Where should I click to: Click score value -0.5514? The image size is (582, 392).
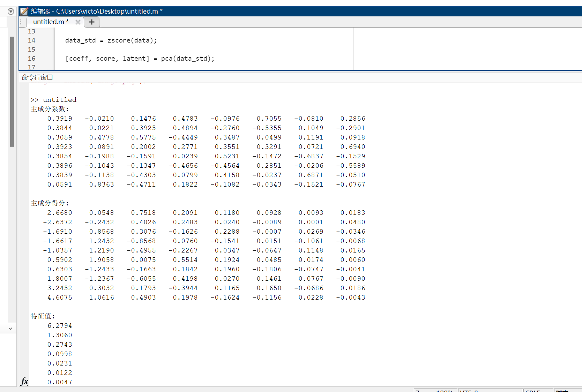coord(183,260)
